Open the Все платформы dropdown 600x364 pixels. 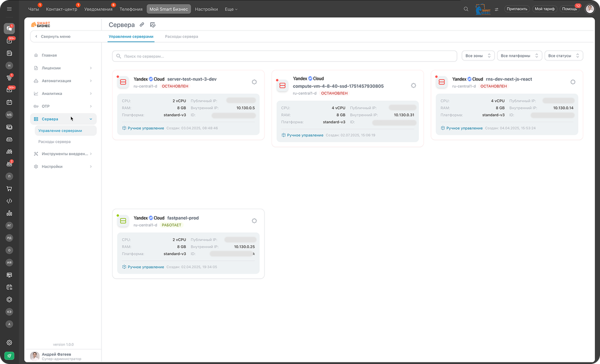(x=520, y=56)
